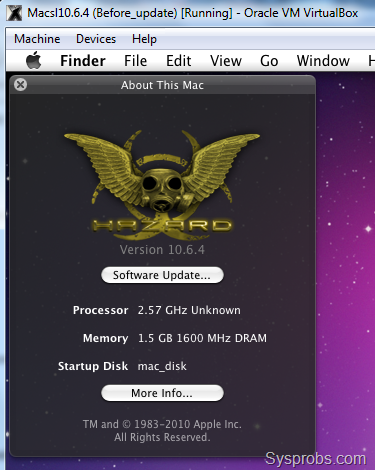Open the Finder menu
The height and width of the screenshot is (470, 375).
point(83,61)
